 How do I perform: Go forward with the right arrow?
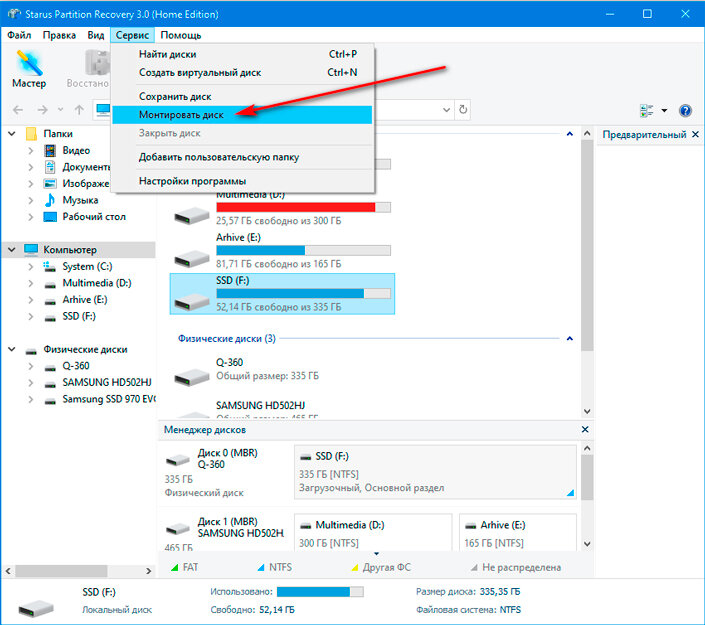(42, 110)
